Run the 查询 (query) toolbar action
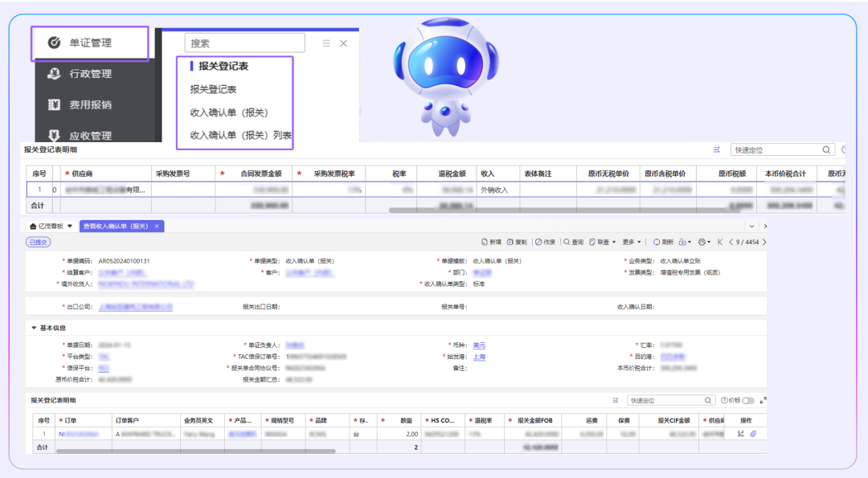 click(571, 242)
